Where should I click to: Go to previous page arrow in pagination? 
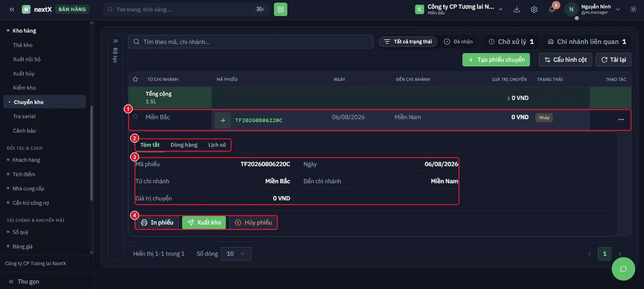(589, 254)
